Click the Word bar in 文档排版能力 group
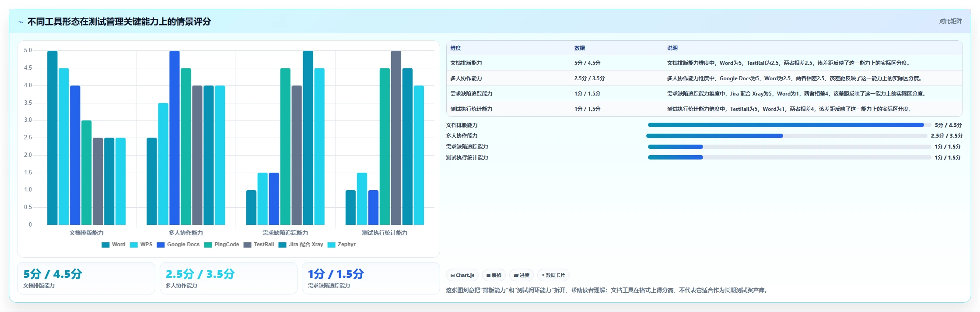Viewport: 980px width, 312px height. 52,138
